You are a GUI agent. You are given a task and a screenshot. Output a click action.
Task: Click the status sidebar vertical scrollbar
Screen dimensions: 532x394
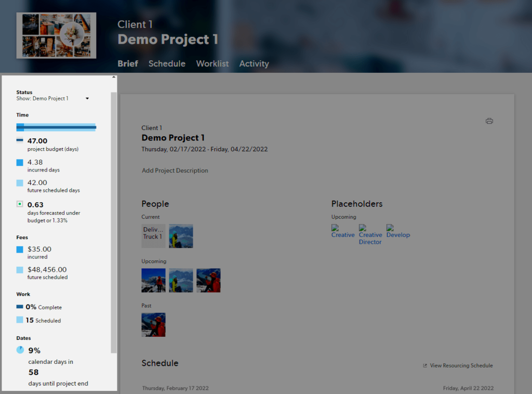[114, 222]
